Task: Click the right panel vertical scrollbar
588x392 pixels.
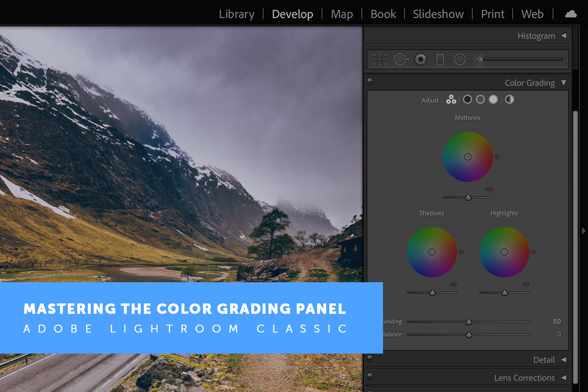Action: [x=575, y=247]
